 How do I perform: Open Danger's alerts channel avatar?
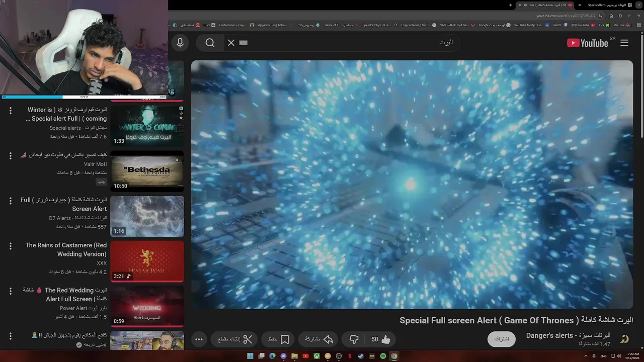[624, 339]
